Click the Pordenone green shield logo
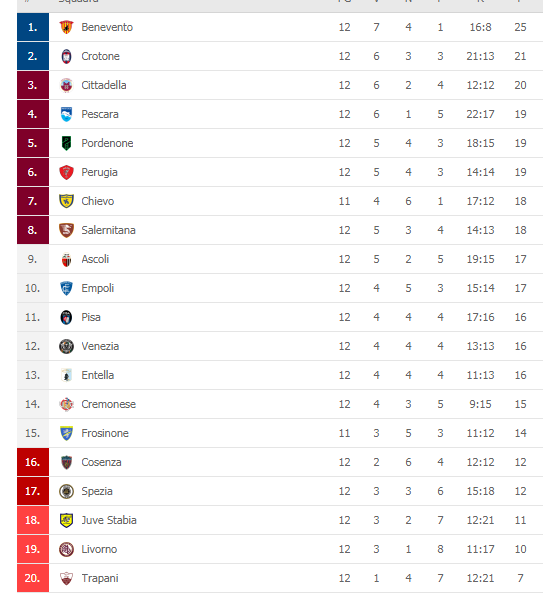The image size is (543, 597). tap(66, 143)
